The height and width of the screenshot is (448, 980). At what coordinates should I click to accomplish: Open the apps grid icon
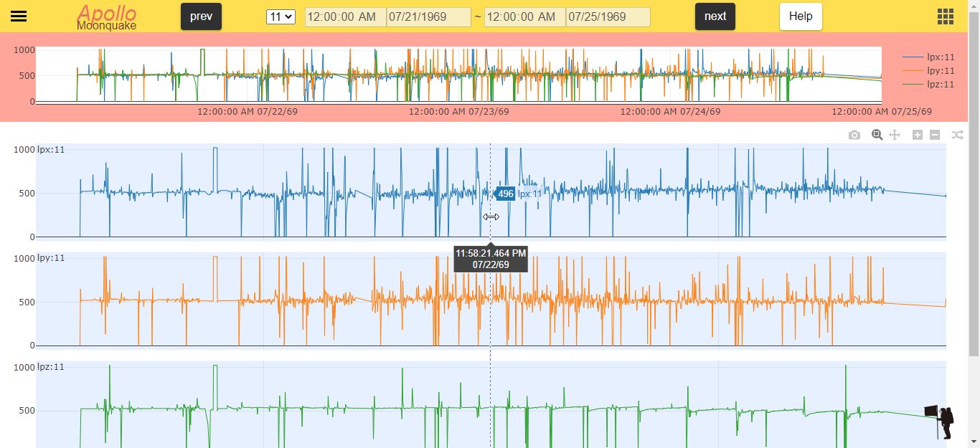click(x=946, y=16)
